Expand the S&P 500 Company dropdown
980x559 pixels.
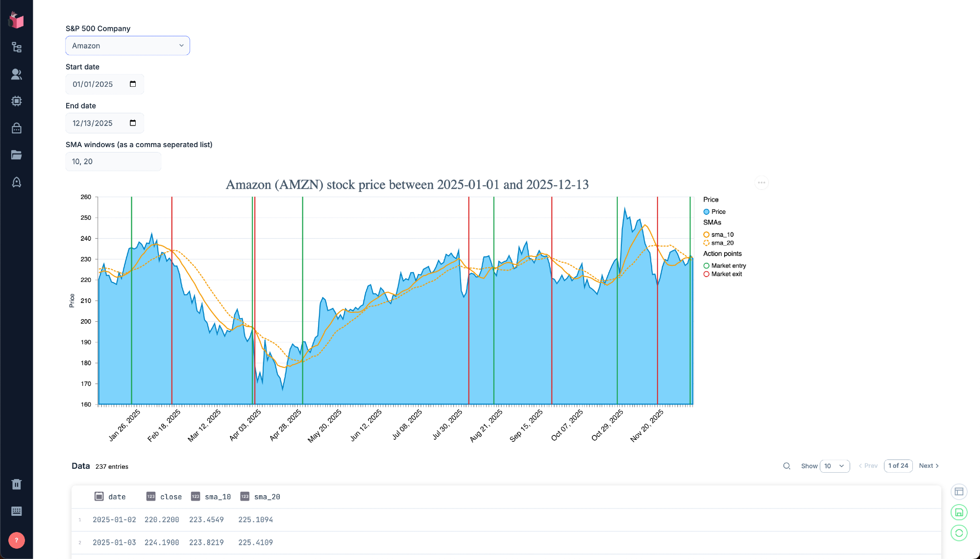tap(127, 46)
